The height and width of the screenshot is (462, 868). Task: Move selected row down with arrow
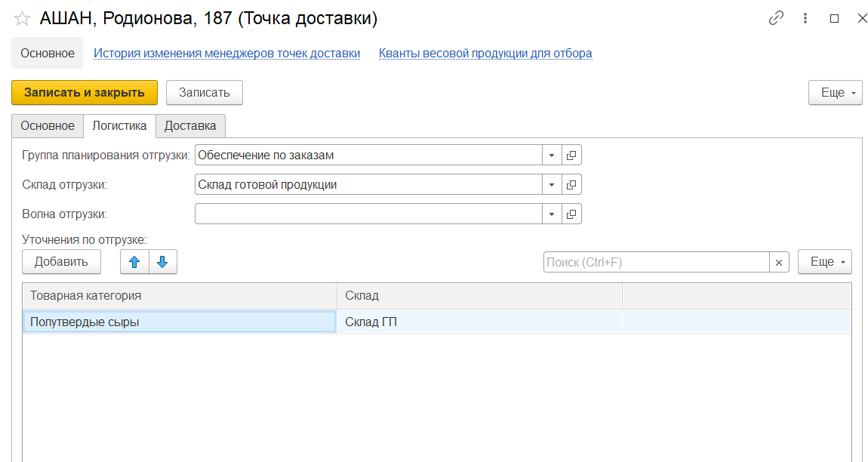click(162, 262)
